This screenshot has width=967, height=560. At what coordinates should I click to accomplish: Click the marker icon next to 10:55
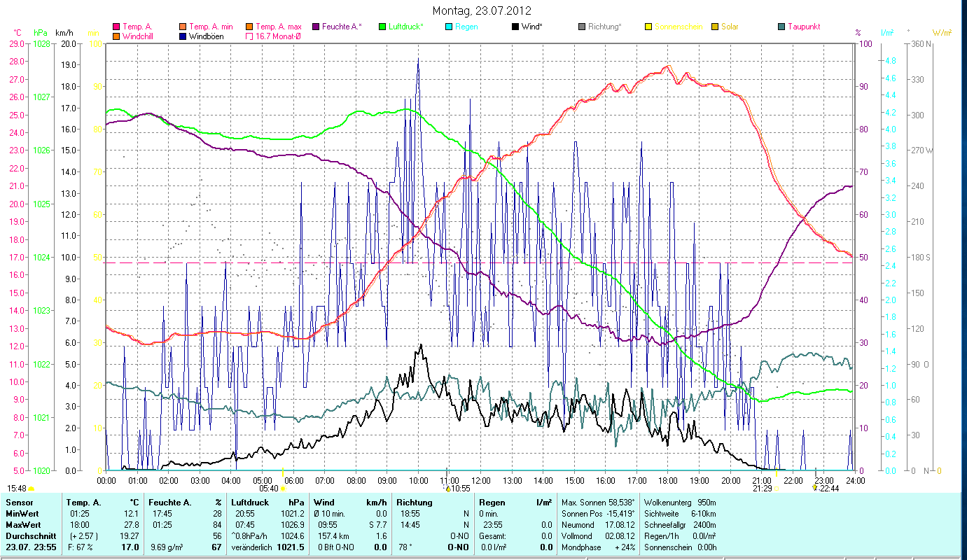(x=447, y=489)
